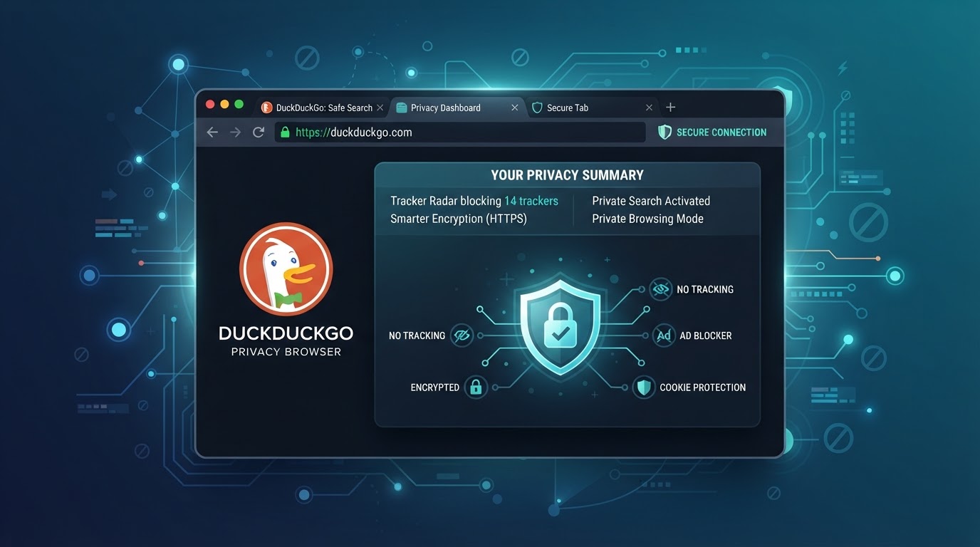Click the Ad Blocker label

point(706,335)
